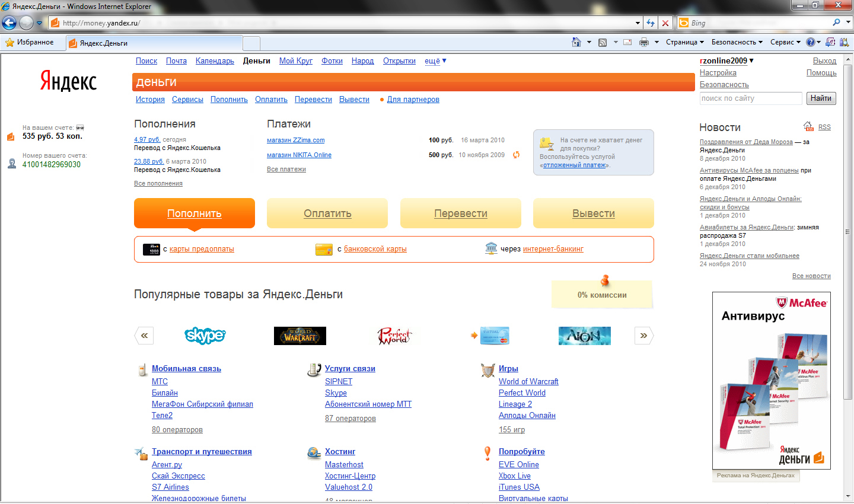Viewport: 854px width, 504px height.
Task: Open the Сервисы menu item
Action: pos(187,100)
